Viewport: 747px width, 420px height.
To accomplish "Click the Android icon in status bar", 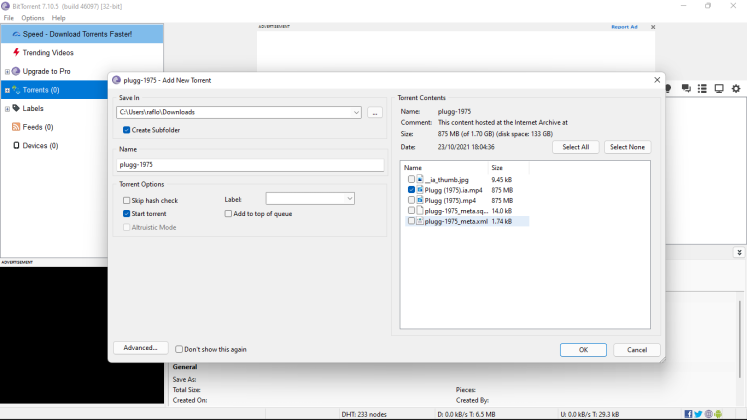I will point(718,414).
